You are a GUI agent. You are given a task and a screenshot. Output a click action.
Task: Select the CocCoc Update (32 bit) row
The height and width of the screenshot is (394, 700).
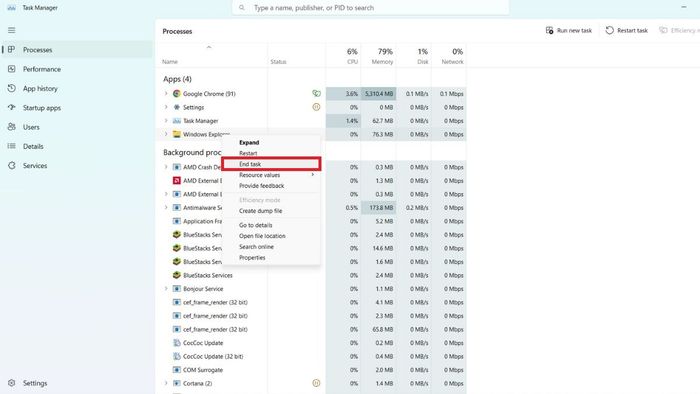coord(311,356)
